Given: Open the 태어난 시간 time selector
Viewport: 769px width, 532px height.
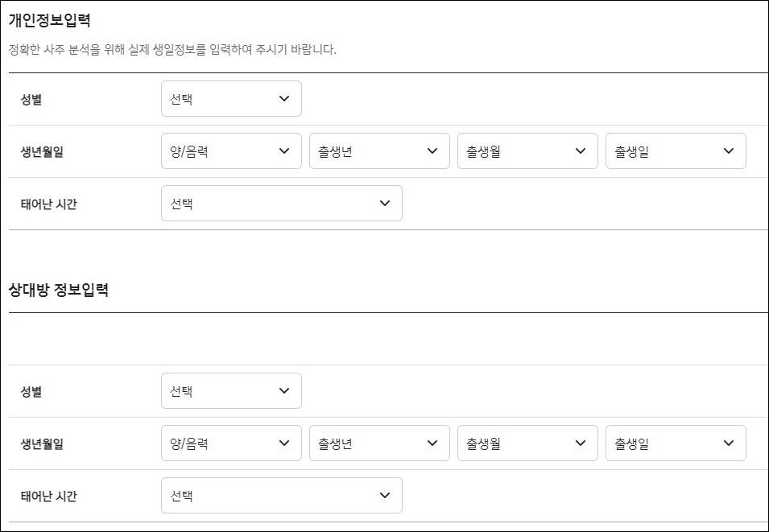Looking at the screenshot, I should 281,203.
